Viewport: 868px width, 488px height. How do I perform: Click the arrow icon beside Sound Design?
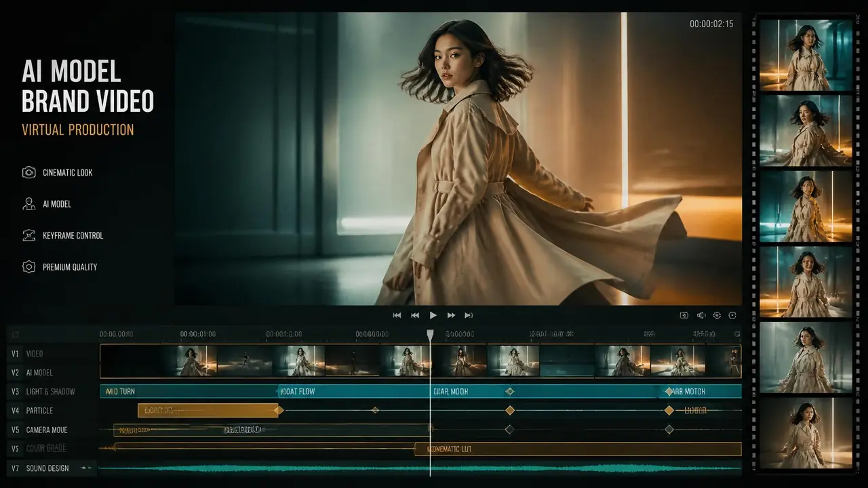coord(86,468)
